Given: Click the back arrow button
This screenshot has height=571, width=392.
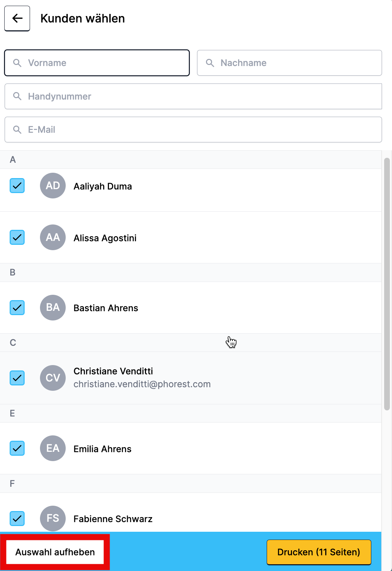Looking at the screenshot, I should (17, 19).
